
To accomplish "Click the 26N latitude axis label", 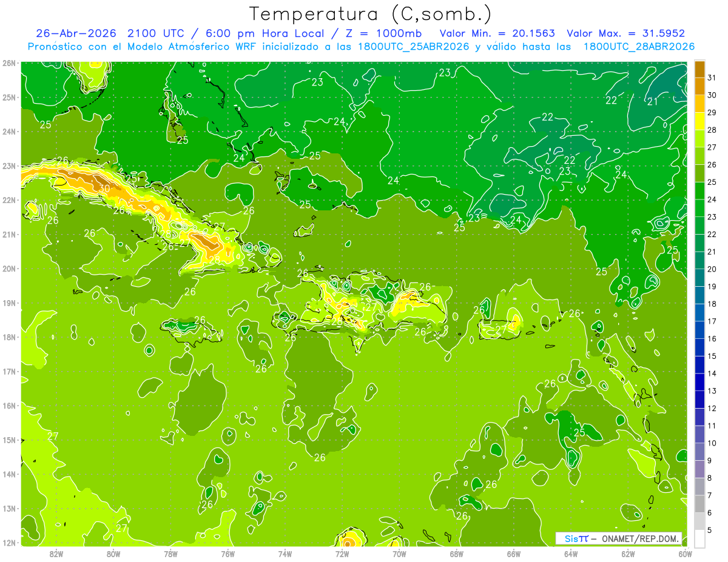I will tap(8, 63).
